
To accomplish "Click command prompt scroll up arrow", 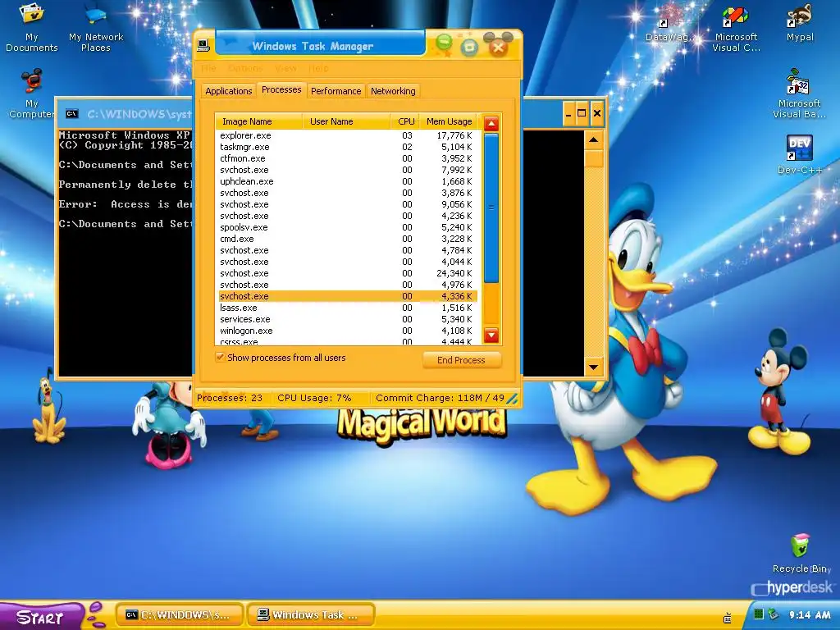I will pos(593,140).
